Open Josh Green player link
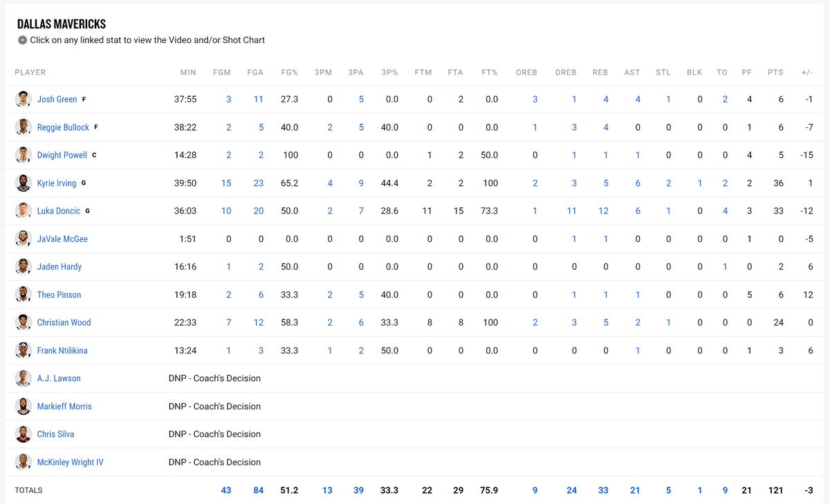Viewport: 830px width, 504px height. click(x=57, y=100)
